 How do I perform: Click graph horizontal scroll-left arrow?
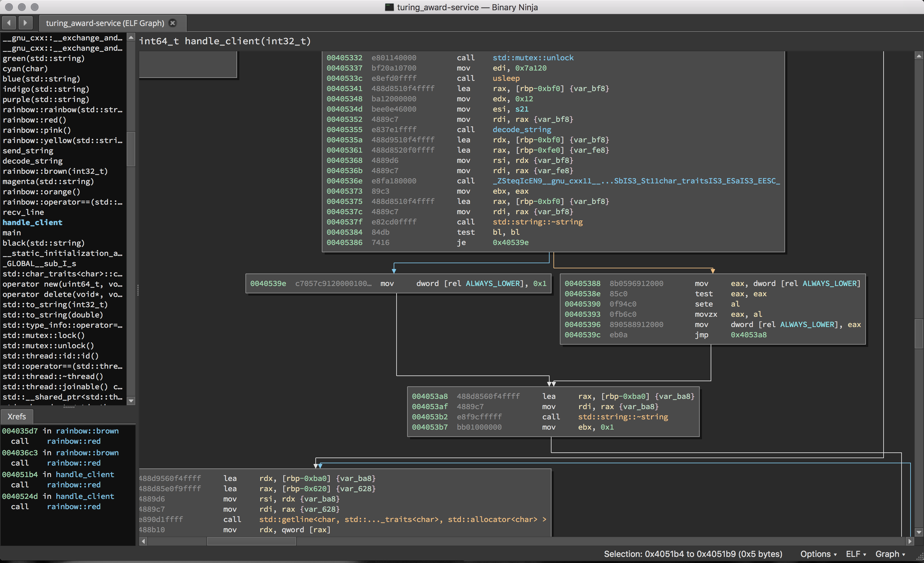point(143,541)
